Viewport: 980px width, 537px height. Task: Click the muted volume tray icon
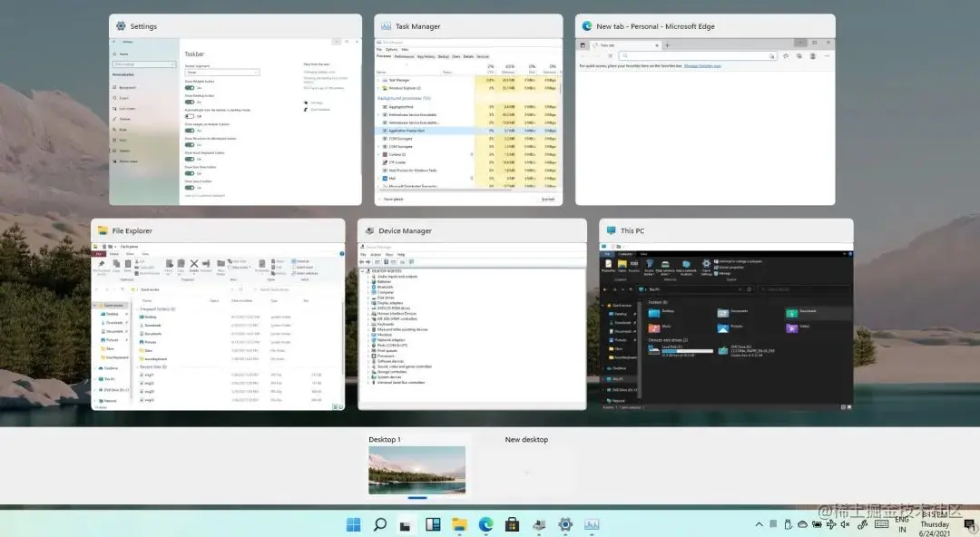tap(846, 524)
